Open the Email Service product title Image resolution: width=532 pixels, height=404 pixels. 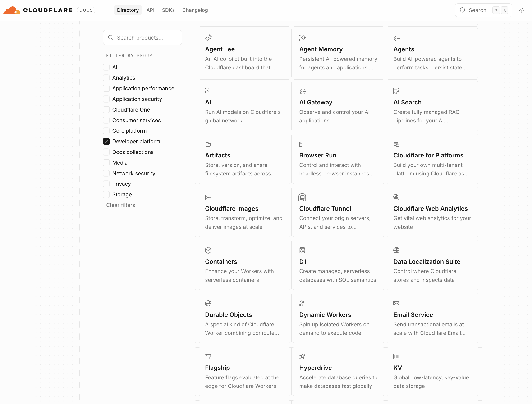pyautogui.click(x=413, y=314)
